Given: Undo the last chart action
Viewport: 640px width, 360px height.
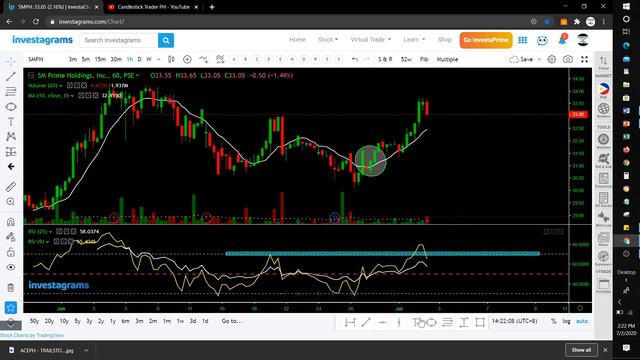Looking at the screenshot, I should pos(355,60).
